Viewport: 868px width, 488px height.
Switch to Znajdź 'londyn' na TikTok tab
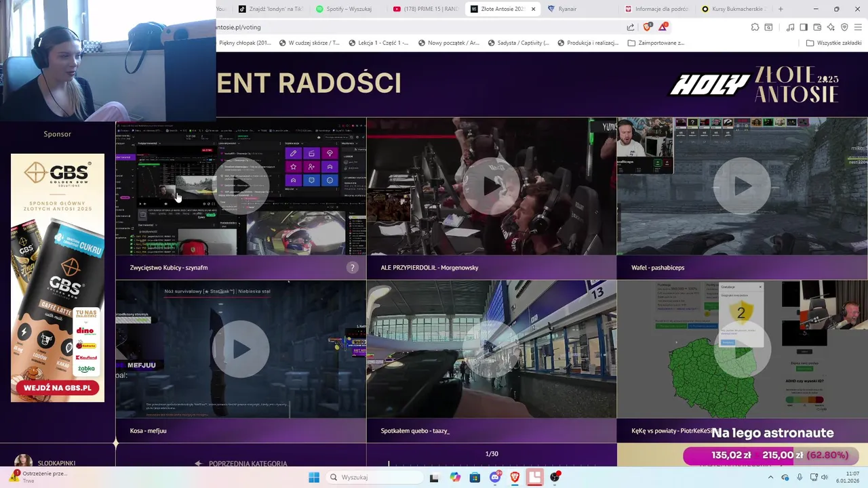click(x=270, y=9)
